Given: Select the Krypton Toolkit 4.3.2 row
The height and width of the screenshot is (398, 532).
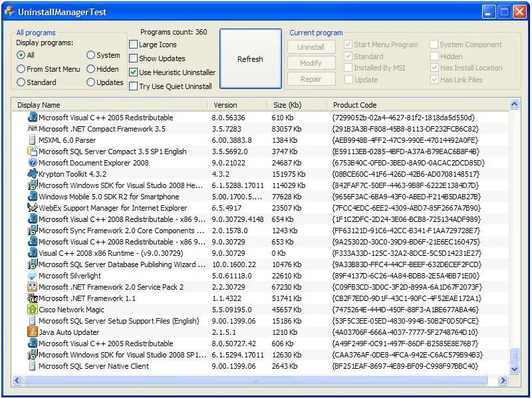Looking at the screenshot, I should 260,174.
